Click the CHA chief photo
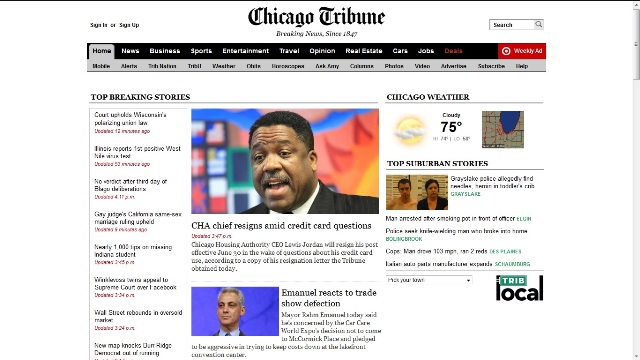 pos(285,161)
